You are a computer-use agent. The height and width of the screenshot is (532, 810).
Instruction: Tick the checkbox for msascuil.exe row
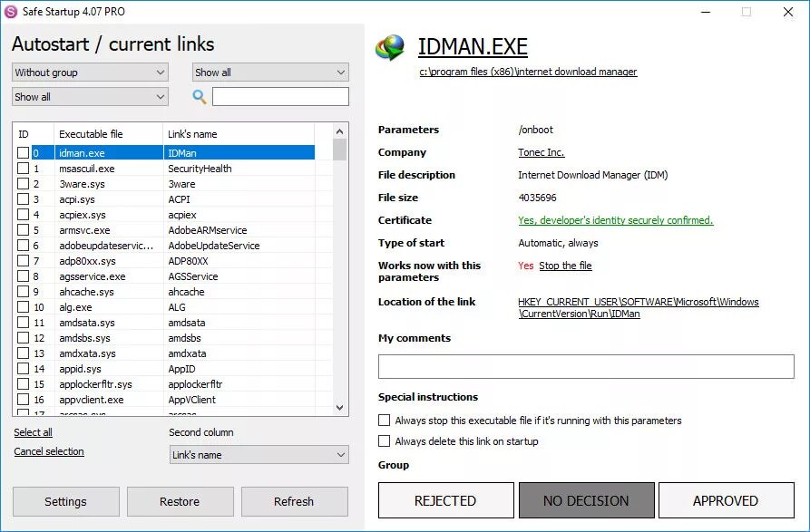tap(24, 169)
